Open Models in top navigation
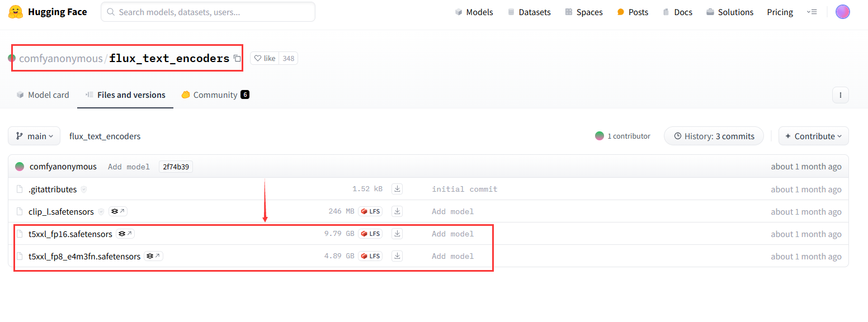Image resolution: width=868 pixels, height=322 pixels. [474, 12]
